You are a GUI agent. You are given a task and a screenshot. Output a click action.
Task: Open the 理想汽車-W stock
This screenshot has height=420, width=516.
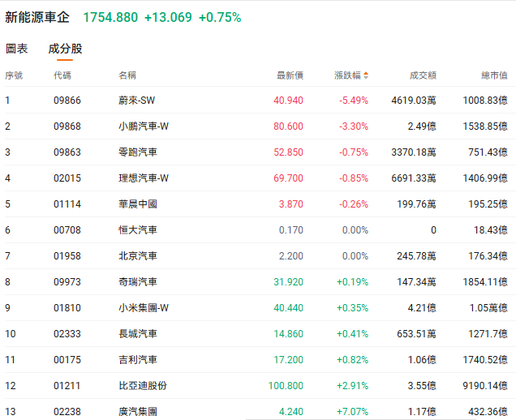(144, 178)
